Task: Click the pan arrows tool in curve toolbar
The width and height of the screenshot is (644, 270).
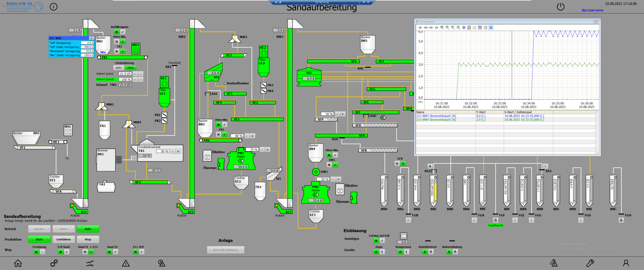Action: [x=464, y=28]
